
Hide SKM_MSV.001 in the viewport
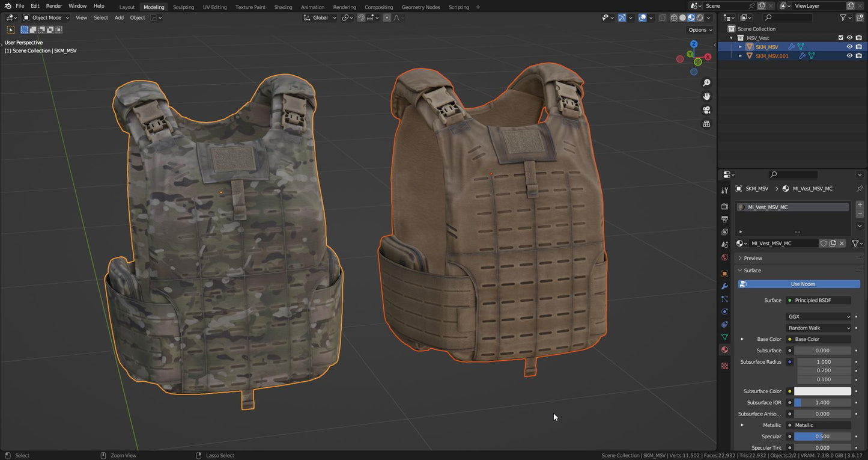coord(849,55)
